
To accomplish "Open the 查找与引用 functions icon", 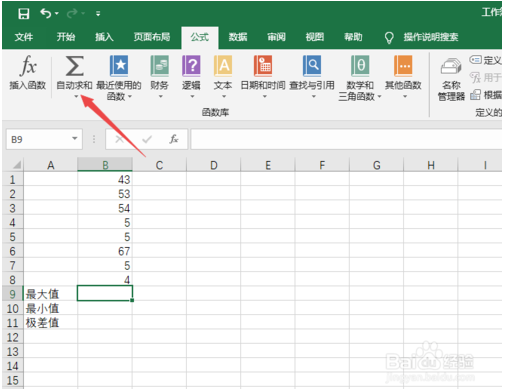I will (312, 66).
